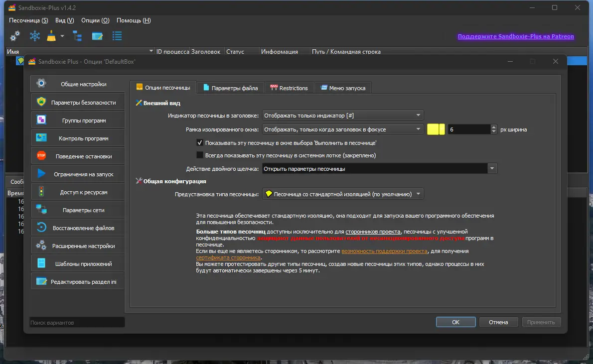Viewport: 593px width, 364px height.
Task: Open the broom icon dropdown arrow
Action: click(x=62, y=36)
